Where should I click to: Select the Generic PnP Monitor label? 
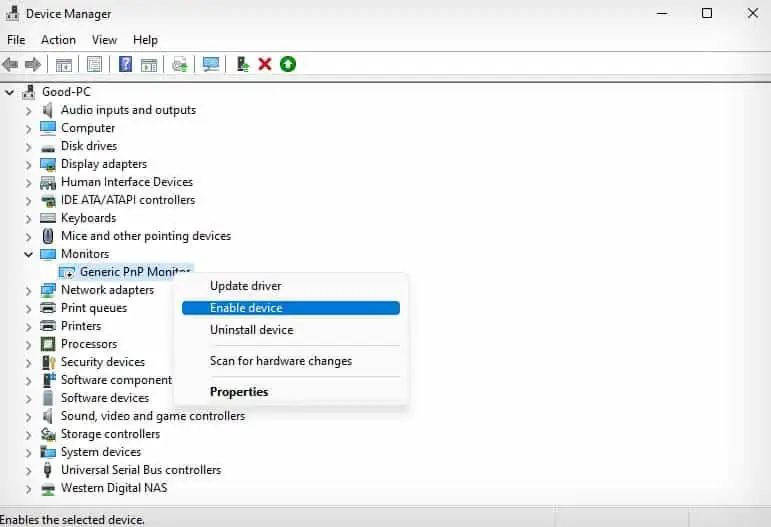135,272
